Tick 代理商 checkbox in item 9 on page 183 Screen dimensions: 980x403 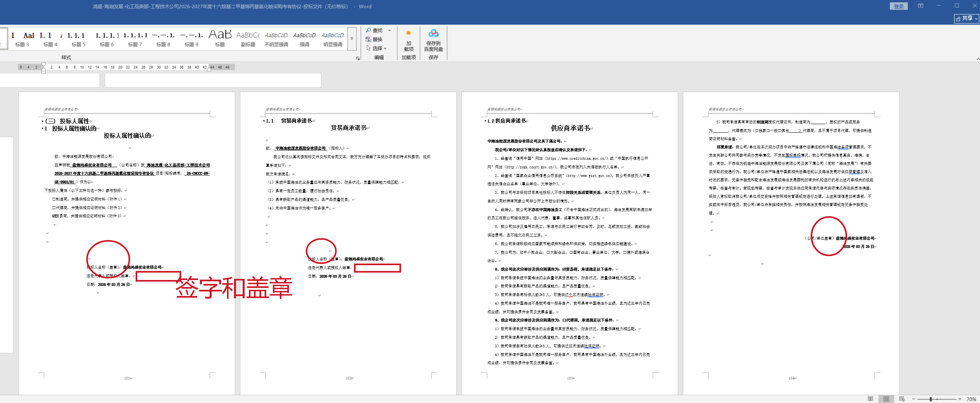click(x=564, y=320)
